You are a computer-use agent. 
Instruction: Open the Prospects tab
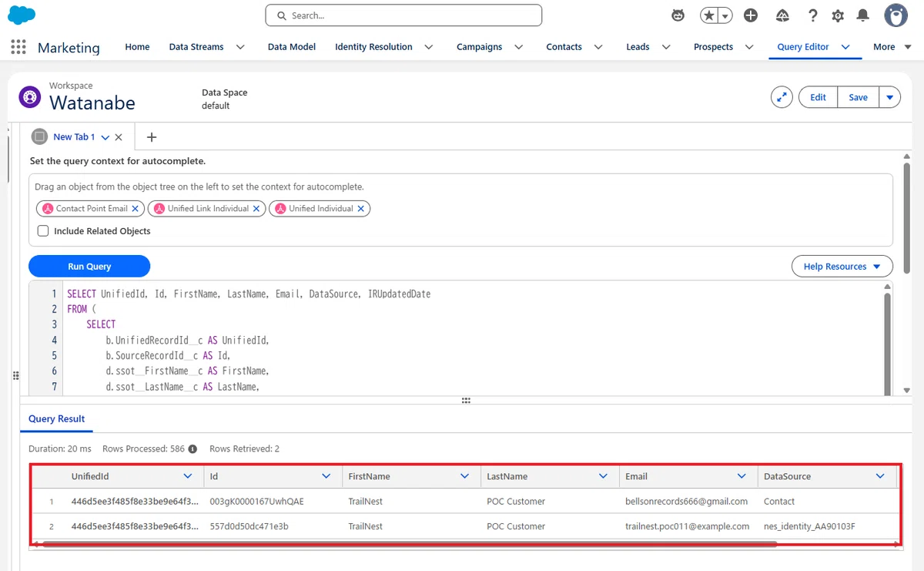tap(713, 47)
